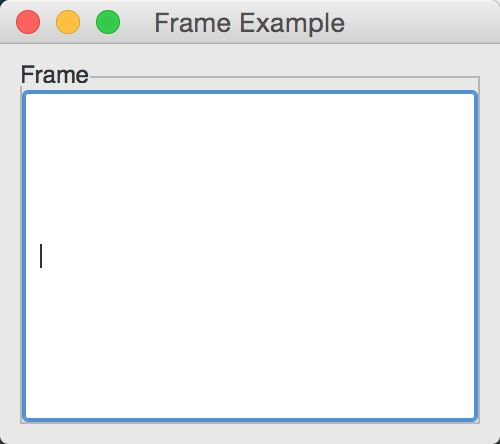The image size is (500, 444).
Task: Click gray margin left of Frame box
Action: [10, 250]
